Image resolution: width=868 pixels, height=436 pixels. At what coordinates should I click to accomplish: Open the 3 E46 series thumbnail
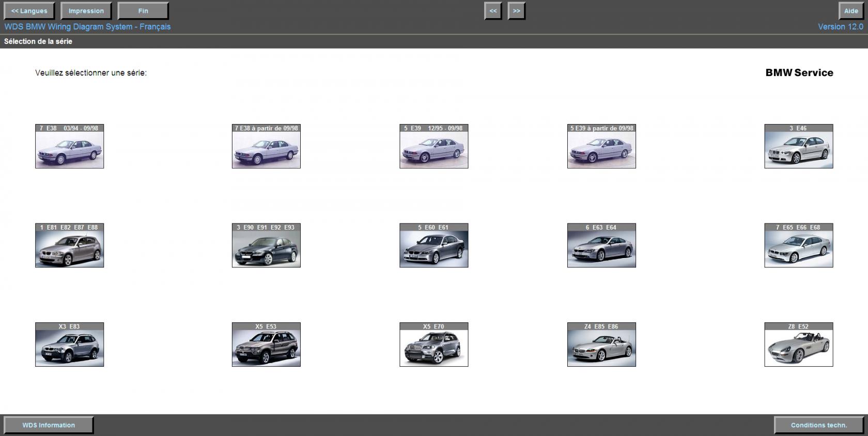pos(799,146)
